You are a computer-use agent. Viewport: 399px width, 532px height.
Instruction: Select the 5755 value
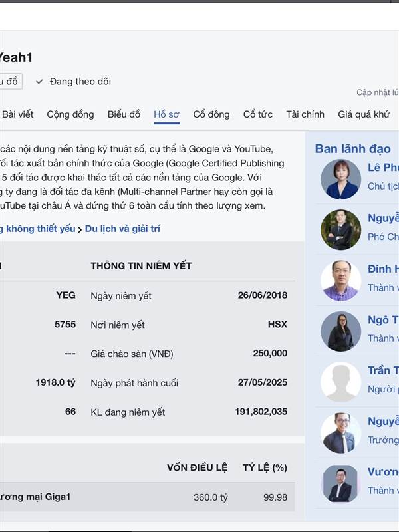pyautogui.click(x=65, y=324)
